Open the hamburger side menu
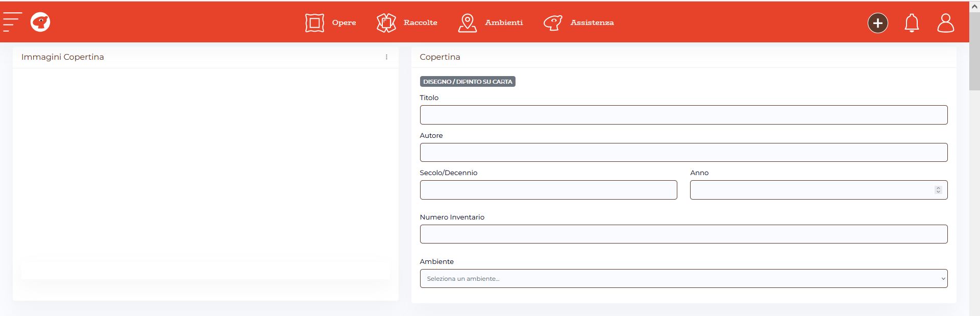 point(12,22)
